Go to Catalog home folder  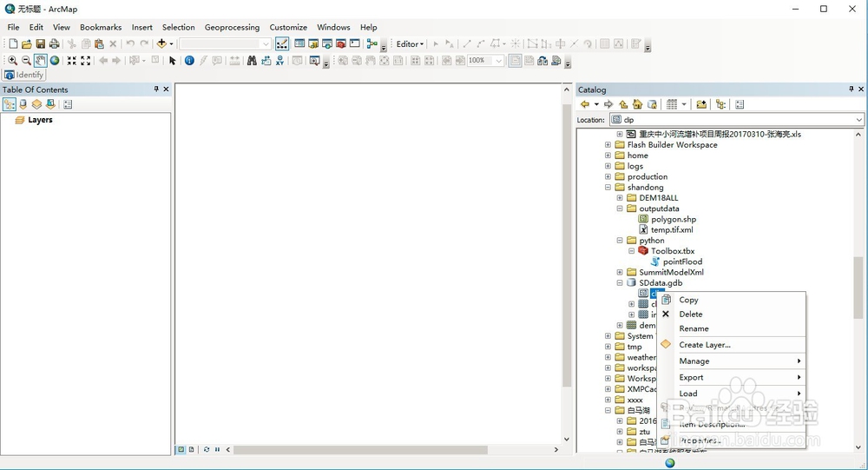637,104
